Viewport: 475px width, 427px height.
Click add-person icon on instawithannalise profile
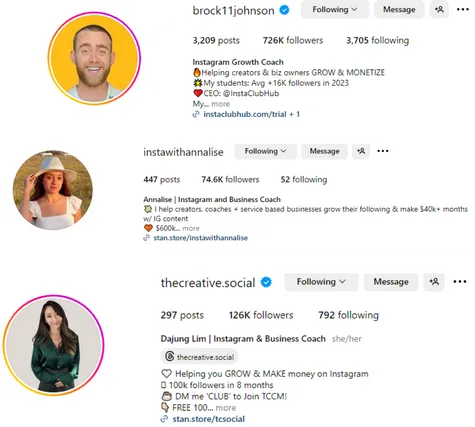point(361,151)
